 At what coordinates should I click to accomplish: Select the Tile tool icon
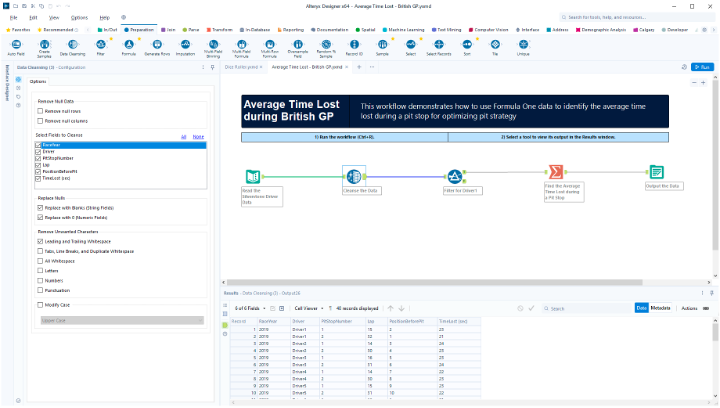click(x=495, y=45)
